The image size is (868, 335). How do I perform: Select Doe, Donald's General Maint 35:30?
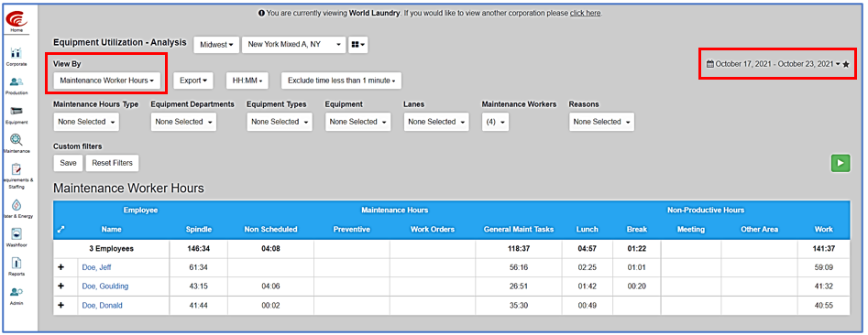tap(518, 306)
